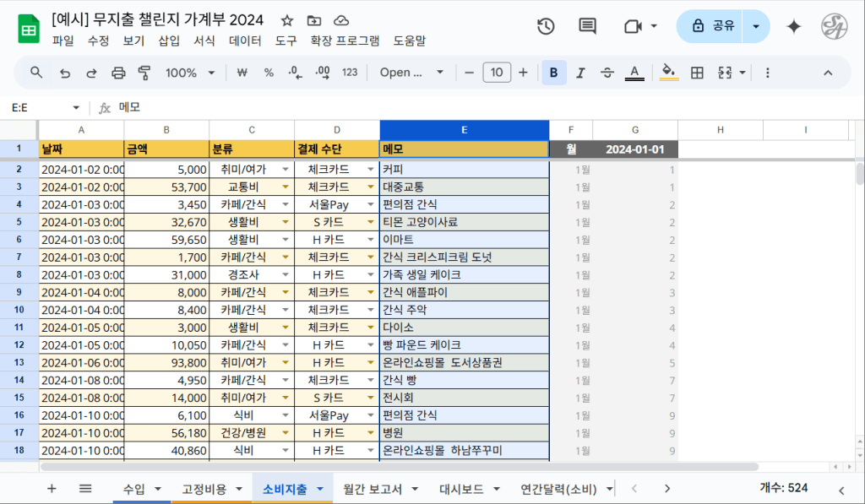The image size is (865, 504).
Task: Toggle italic formatting button
Action: point(580,73)
